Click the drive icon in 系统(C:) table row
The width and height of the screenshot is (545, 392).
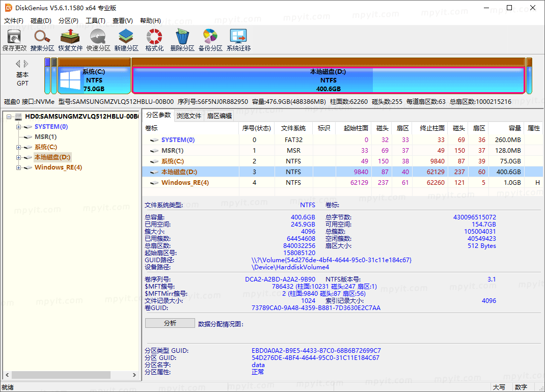pos(154,161)
